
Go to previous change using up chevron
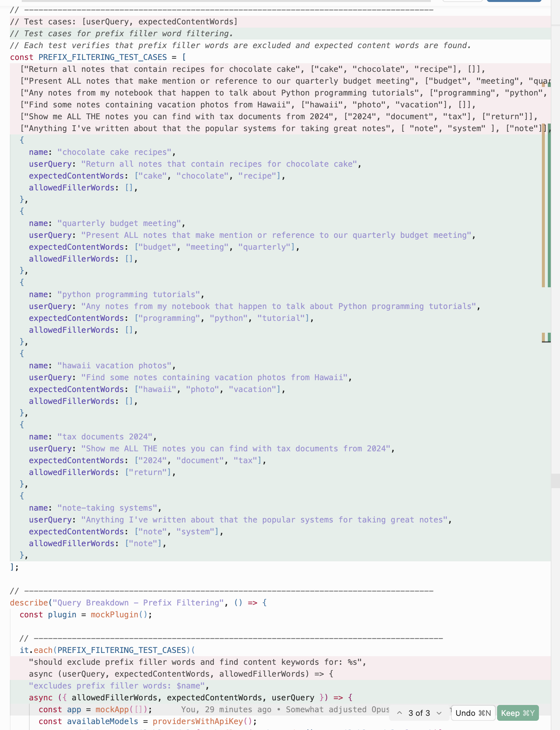click(399, 713)
